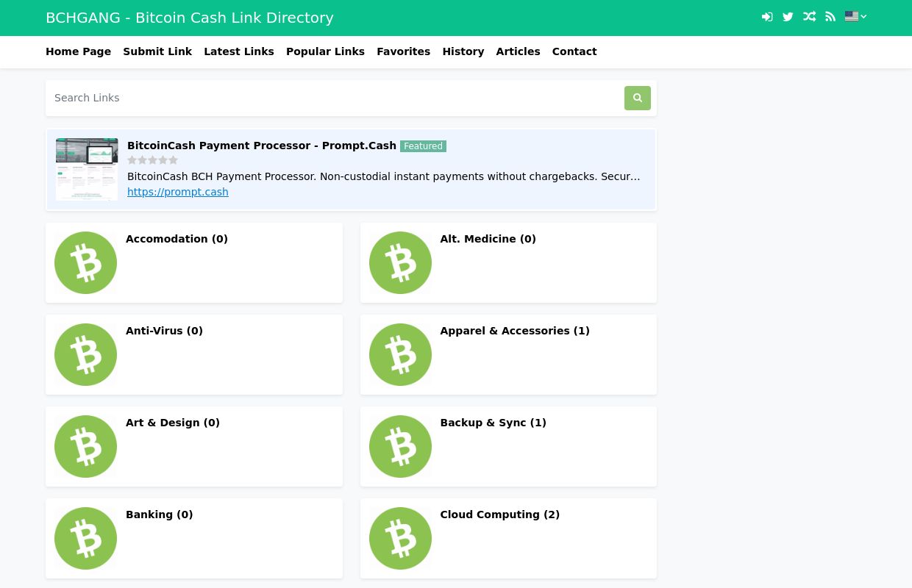Open the Accomodation (0) category
Screen dimensions: 912x588
click(x=177, y=239)
